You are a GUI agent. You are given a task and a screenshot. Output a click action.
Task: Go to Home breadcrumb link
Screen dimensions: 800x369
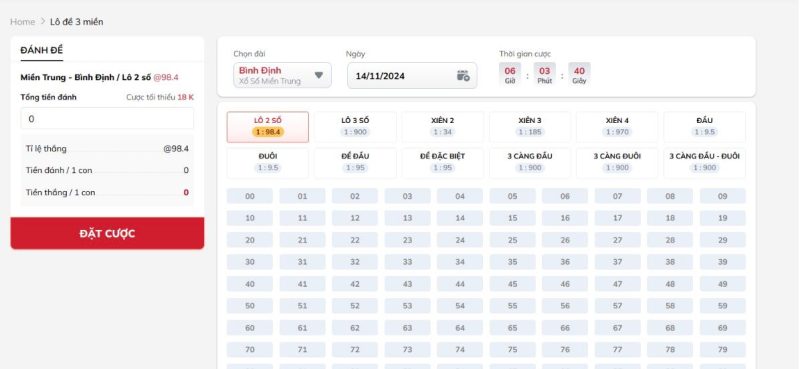coord(22,21)
